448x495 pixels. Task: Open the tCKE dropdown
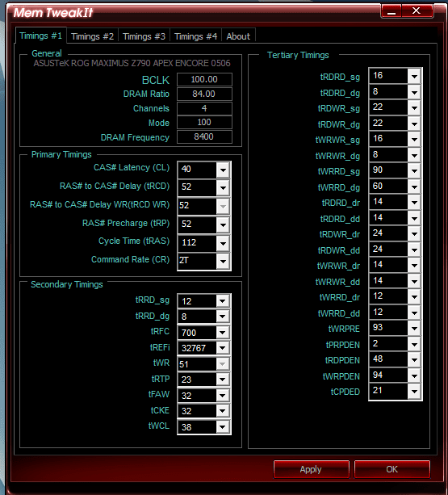[x=223, y=411]
